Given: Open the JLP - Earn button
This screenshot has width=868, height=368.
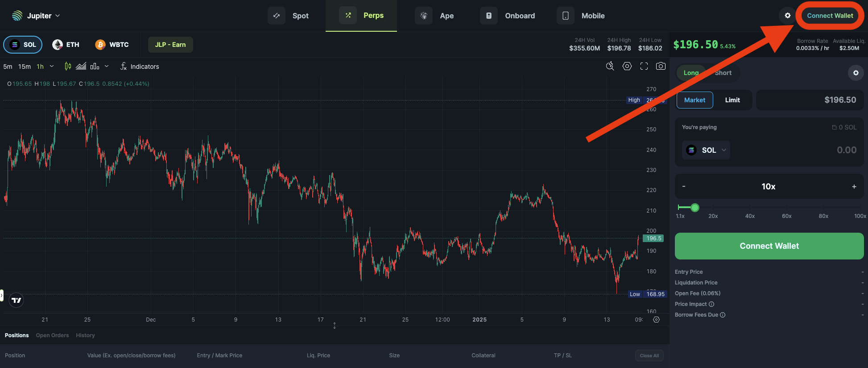Looking at the screenshot, I should point(170,45).
